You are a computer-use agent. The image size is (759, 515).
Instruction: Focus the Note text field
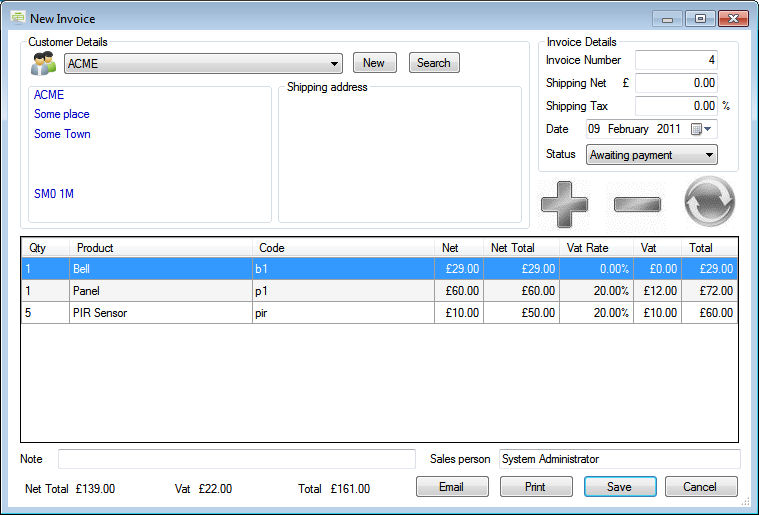pyautogui.click(x=236, y=459)
